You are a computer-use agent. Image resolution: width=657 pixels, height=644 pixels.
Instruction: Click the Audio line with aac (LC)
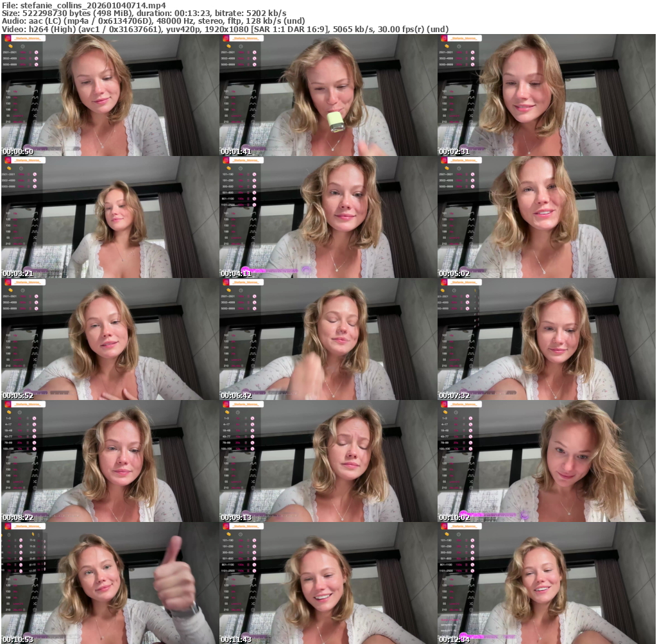pyautogui.click(x=153, y=21)
